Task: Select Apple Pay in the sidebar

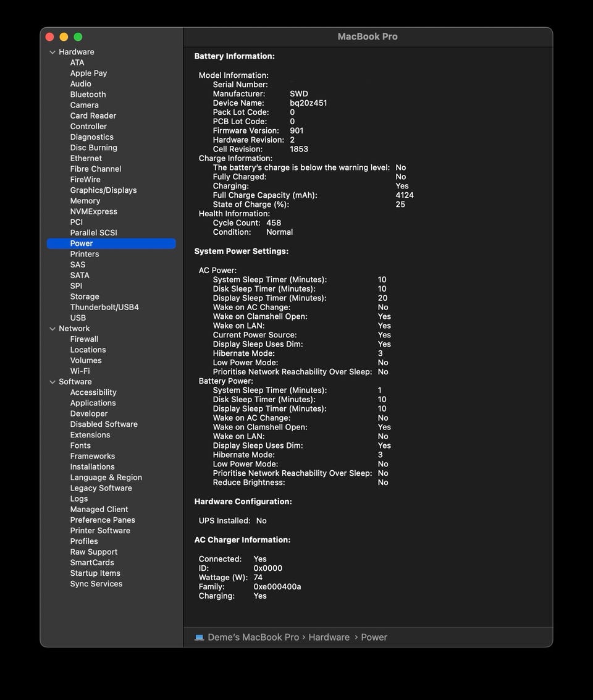Action: [x=88, y=74]
